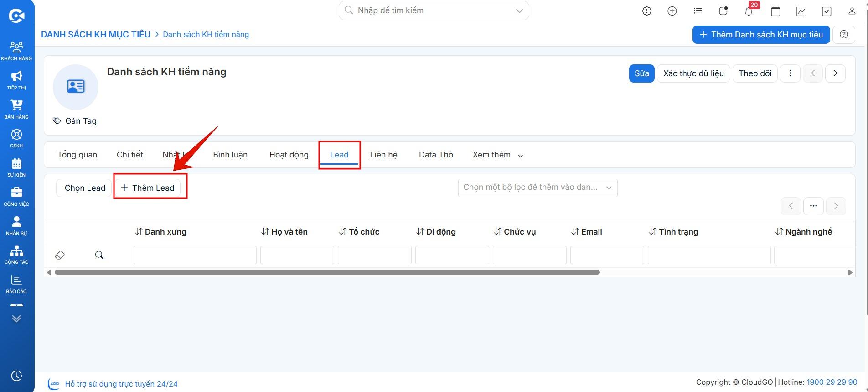
Task: Focus the Danh xưng filter input
Action: pos(195,255)
